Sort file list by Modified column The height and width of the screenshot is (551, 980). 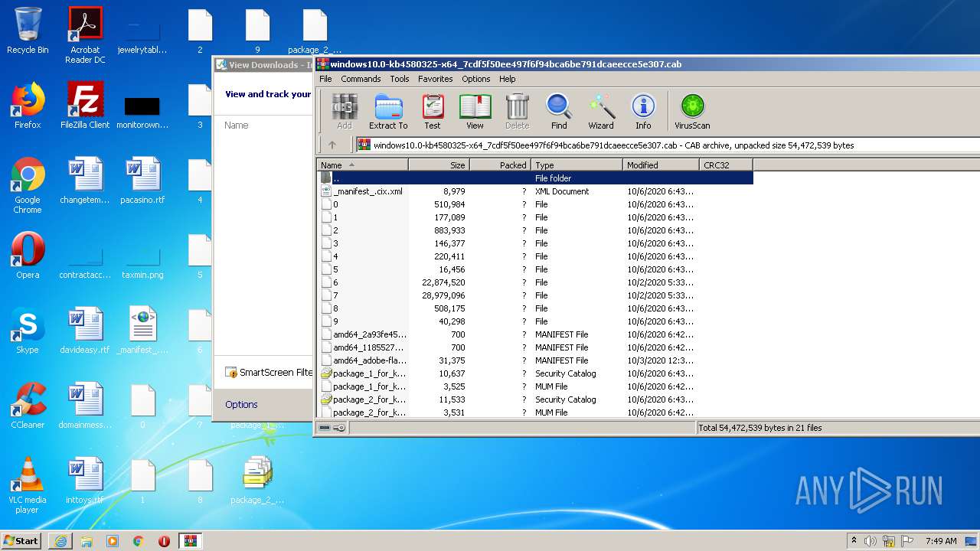pos(661,165)
